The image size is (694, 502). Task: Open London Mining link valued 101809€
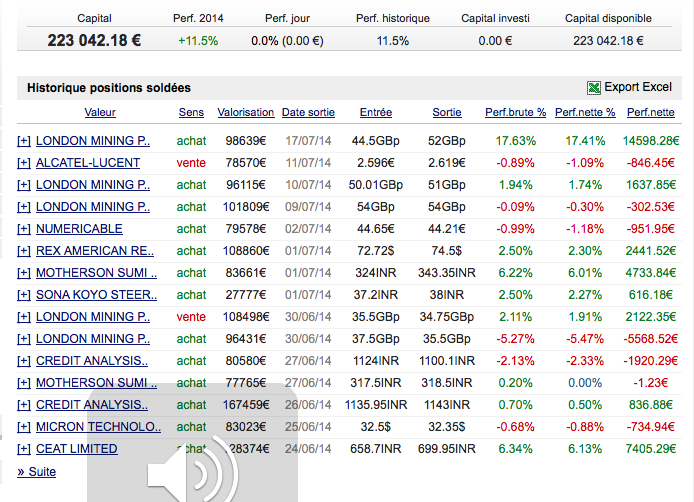(x=93, y=207)
